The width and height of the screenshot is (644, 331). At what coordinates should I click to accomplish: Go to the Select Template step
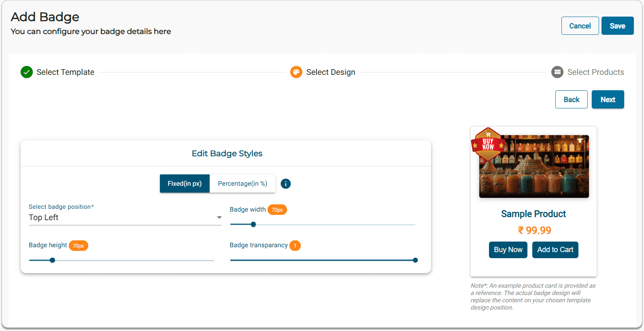click(x=65, y=72)
